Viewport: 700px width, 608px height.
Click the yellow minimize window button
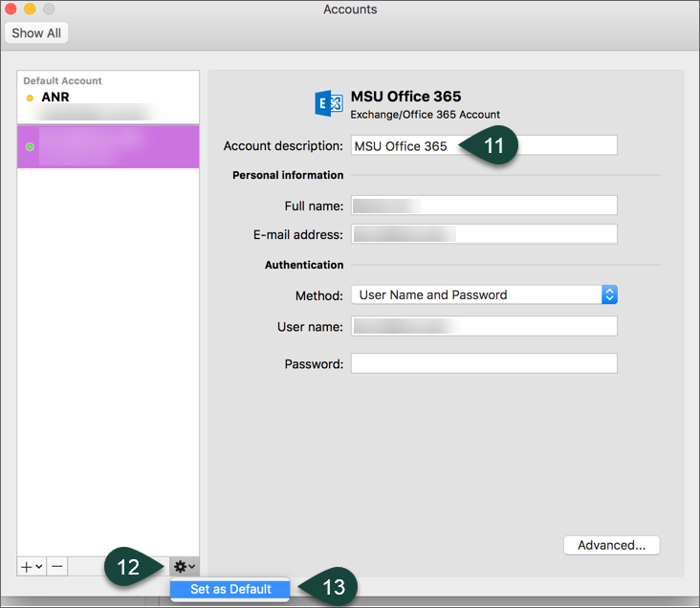pyautogui.click(x=30, y=10)
